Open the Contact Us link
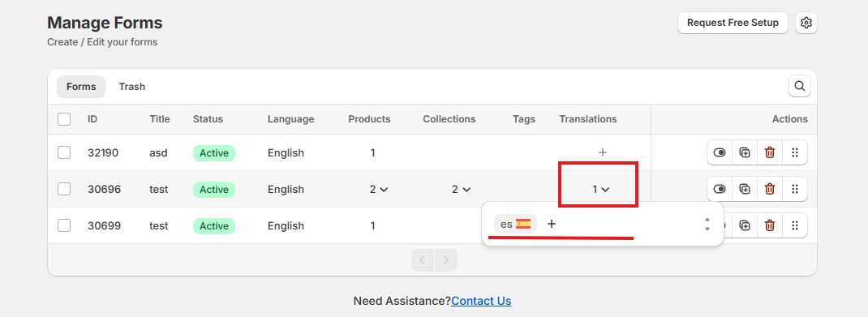The height and width of the screenshot is (317, 868). pyautogui.click(x=481, y=301)
